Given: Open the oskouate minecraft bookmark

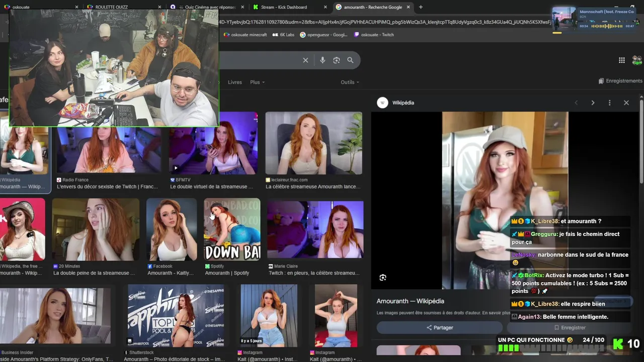Looking at the screenshot, I should (x=245, y=35).
